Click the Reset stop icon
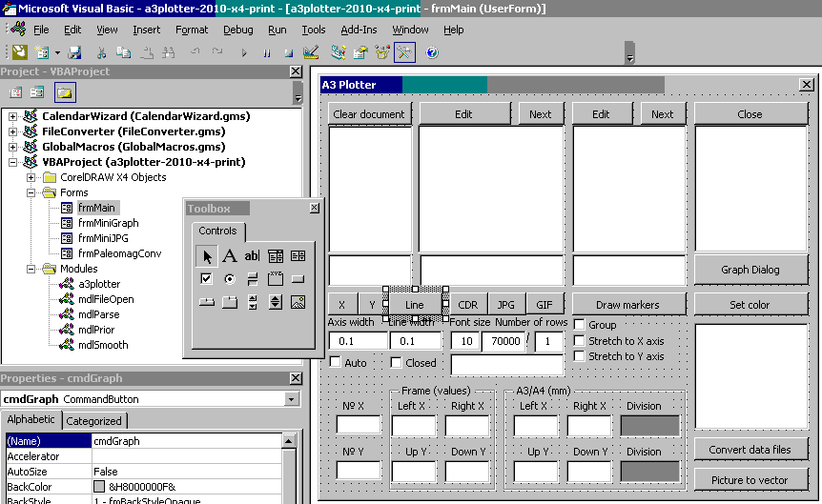Image resolution: width=822 pixels, height=504 pixels. tap(289, 52)
